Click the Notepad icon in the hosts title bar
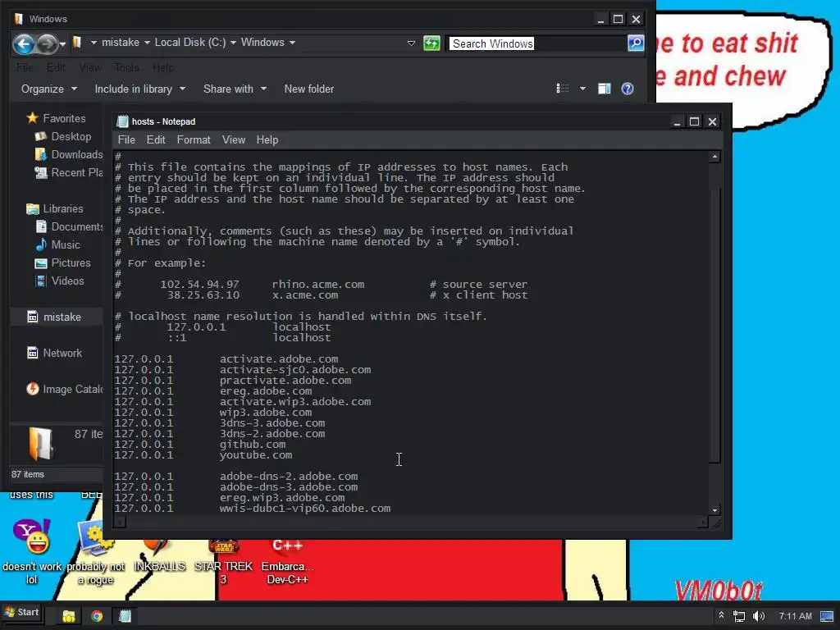The image size is (840, 630). 123,121
